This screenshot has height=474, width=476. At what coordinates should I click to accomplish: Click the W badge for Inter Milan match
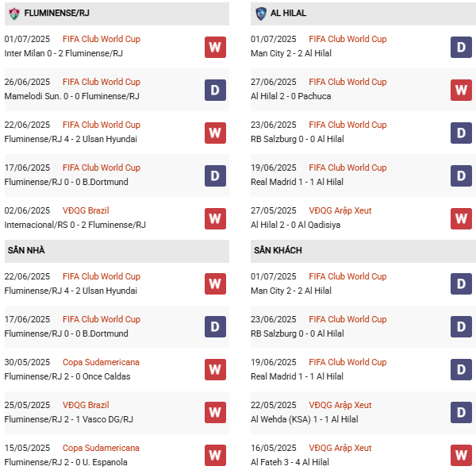tap(215, 47)
